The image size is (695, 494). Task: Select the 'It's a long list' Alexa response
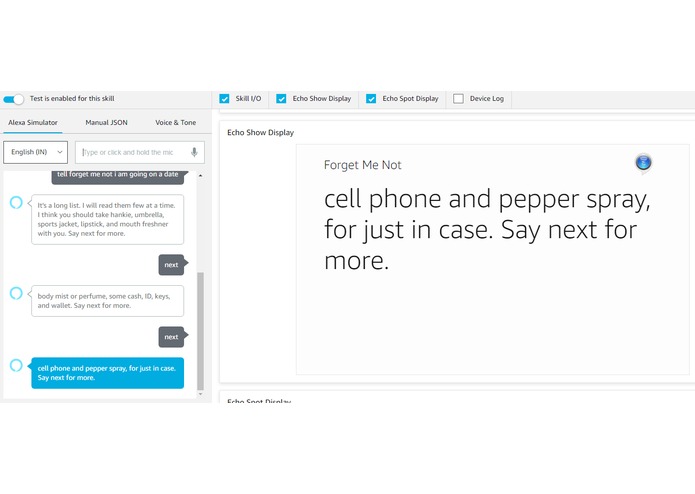pyautogui.click(x=107, y=219)
